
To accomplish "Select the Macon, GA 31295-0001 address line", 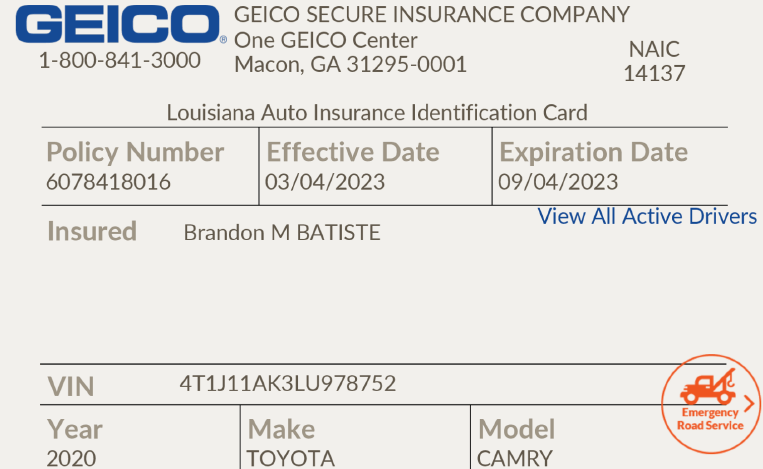I will pyautogui.click(x=350, y=65).
